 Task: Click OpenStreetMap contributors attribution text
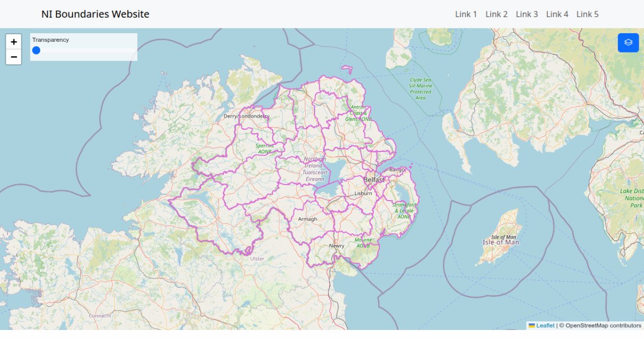(603, 326)
